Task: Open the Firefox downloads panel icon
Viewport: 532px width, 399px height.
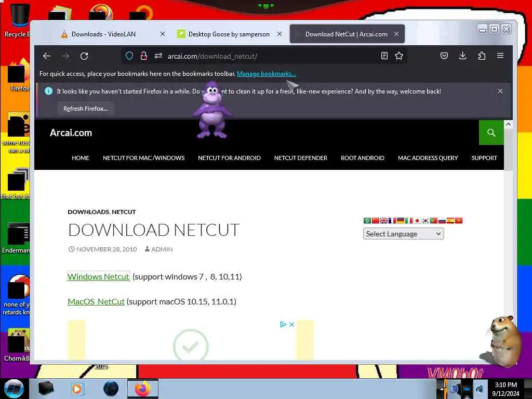Action: pyautogui.click(x=462, y=56)
